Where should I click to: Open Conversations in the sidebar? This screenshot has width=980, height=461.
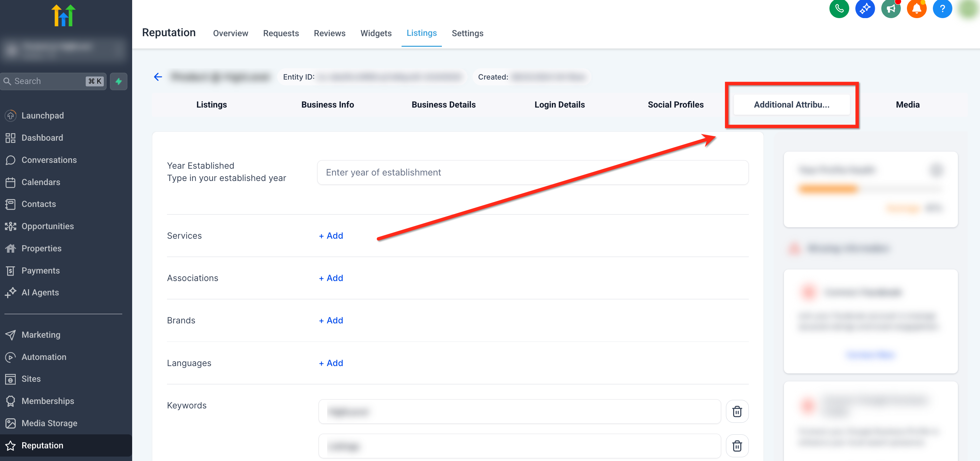[x=49, y=160]
